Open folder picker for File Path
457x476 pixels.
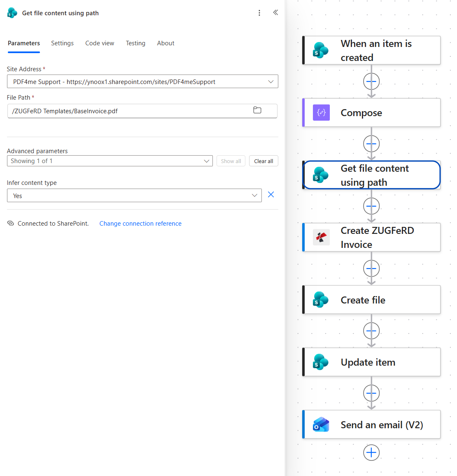click(257, 110)
